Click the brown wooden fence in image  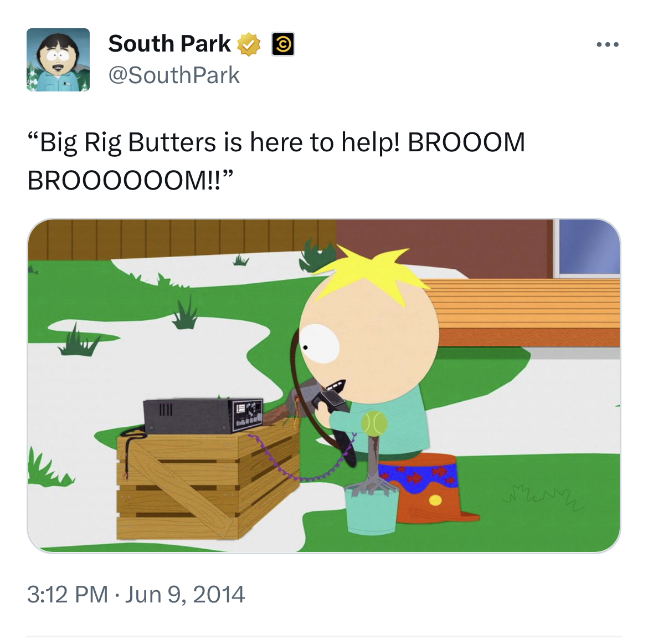pos(182,239)
